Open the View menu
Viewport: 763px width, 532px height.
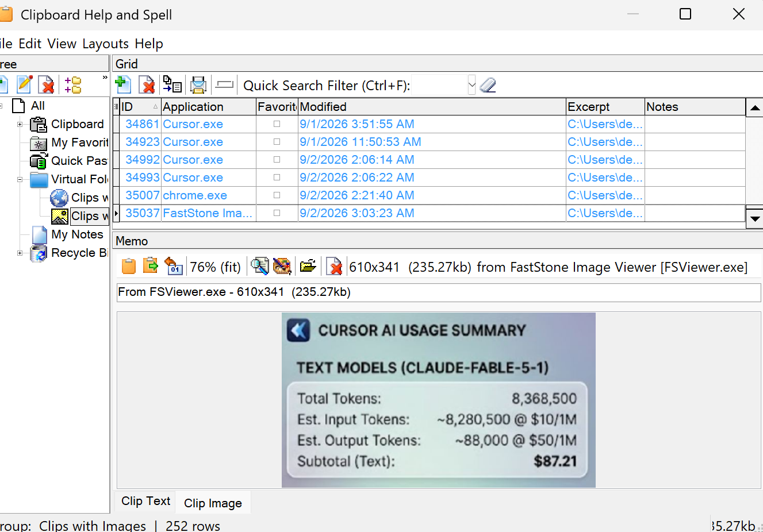tap(62, 44)
